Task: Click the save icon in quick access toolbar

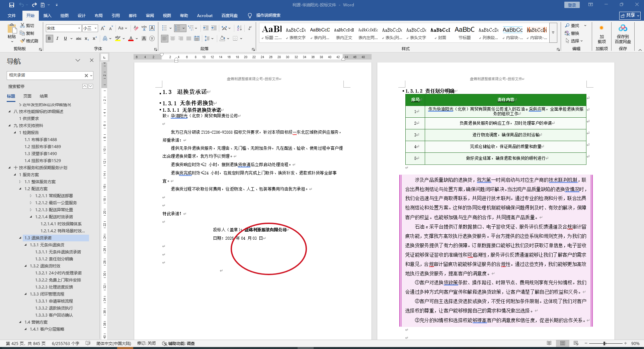Action: (12, 5)
